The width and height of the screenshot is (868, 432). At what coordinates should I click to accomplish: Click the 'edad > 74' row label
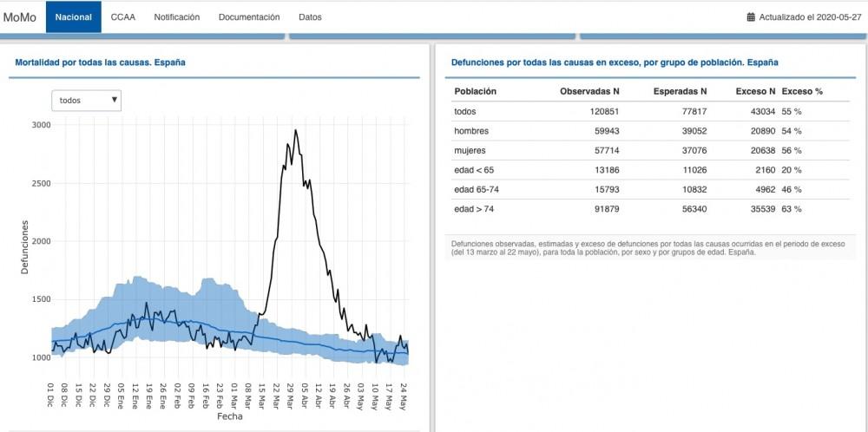(x=474, y=209)
